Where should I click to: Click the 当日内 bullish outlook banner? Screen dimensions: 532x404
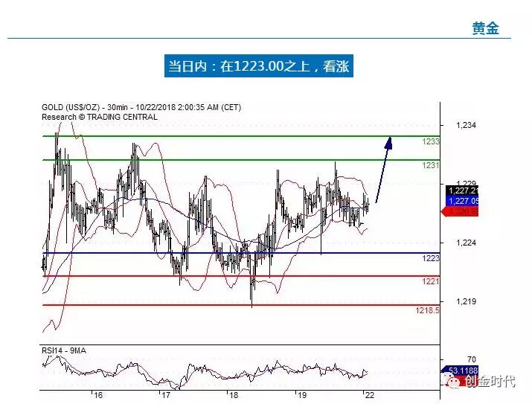click(258, 66)
